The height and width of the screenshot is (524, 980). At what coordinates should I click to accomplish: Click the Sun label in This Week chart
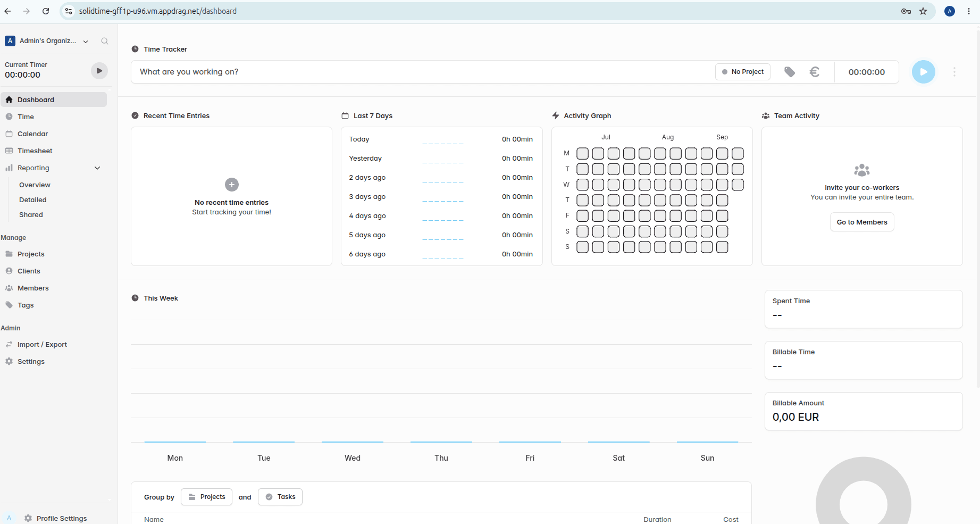pyautogui.click(x=707, y=458)
